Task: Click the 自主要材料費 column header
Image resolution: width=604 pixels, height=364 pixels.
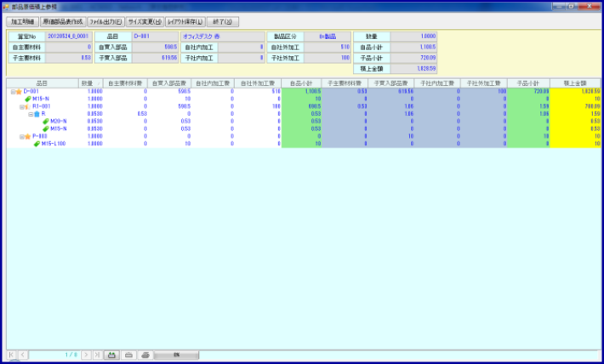Action: tap(125, 83)
